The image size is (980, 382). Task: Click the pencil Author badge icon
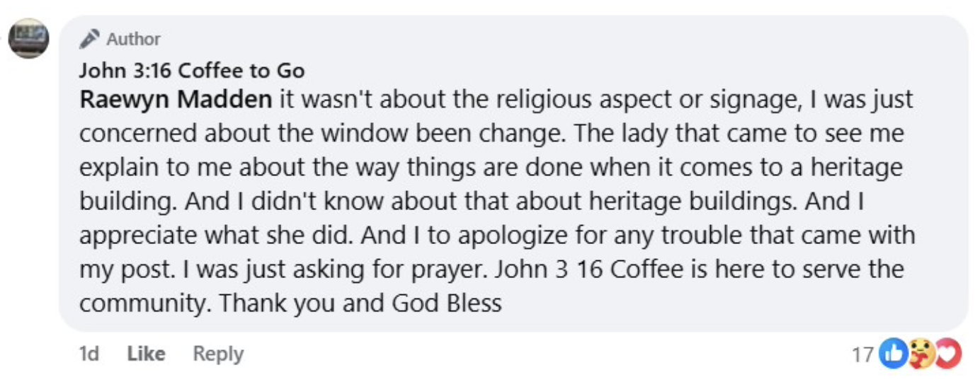point(89,39)
